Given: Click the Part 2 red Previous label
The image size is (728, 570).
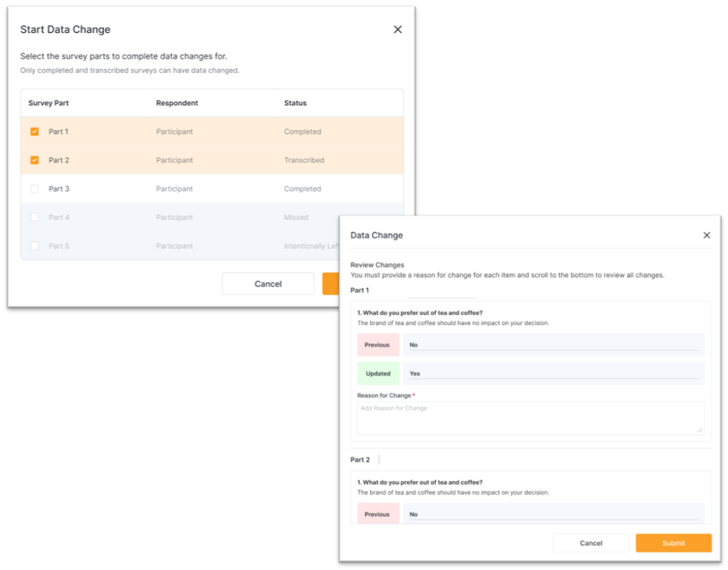Looking at the screenshot, I should pyautogui.click(x=378, y=514).
